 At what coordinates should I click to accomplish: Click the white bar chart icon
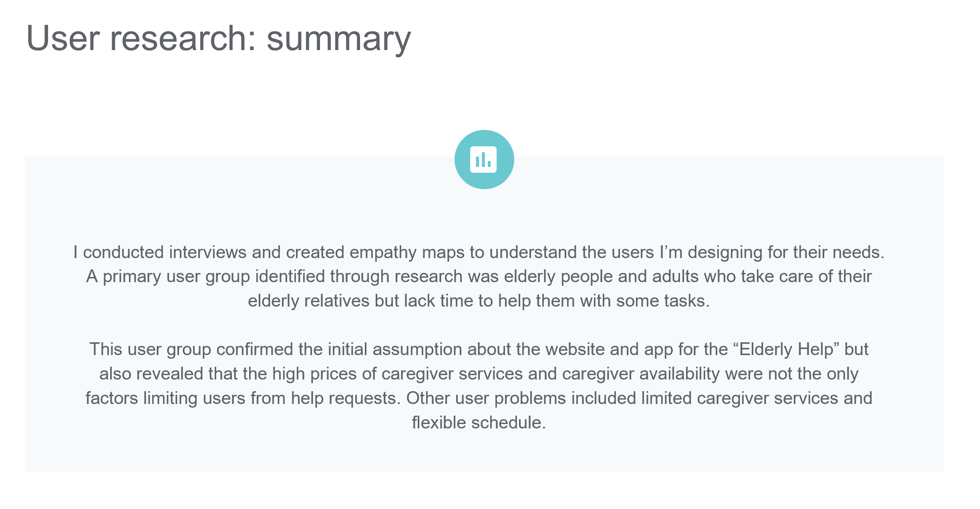(483, 160)
